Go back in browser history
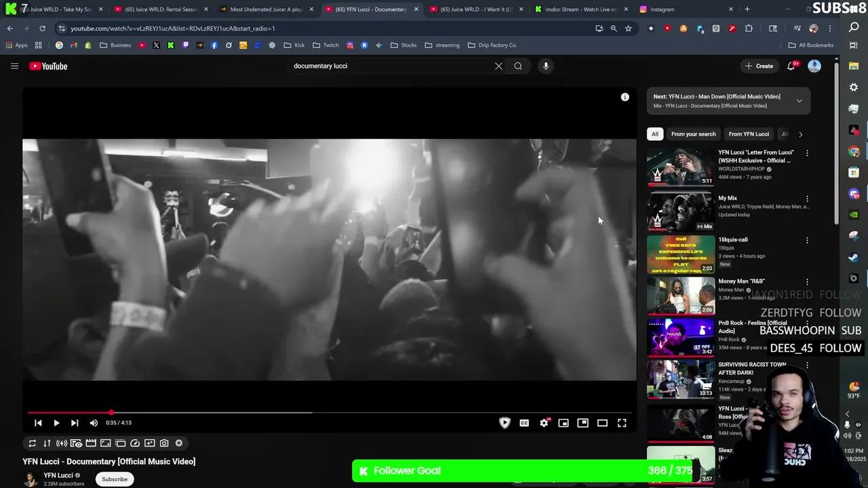The image size is (868, 488). tap(10, 28)
